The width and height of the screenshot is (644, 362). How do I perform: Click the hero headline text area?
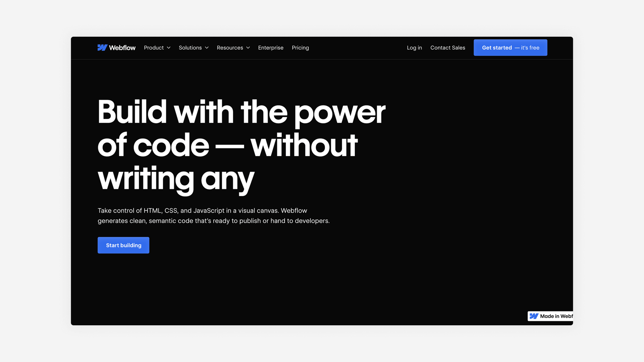(x=241, y=145)
